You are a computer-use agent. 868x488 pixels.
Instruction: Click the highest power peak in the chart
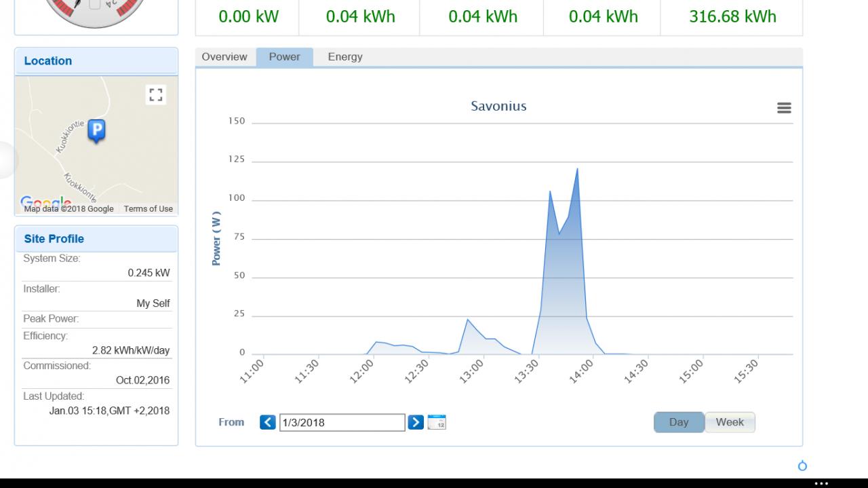(x=577, y=168)
